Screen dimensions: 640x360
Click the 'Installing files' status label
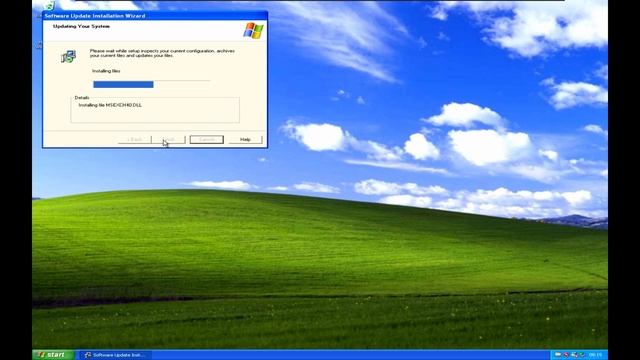[x=106, y=71]
